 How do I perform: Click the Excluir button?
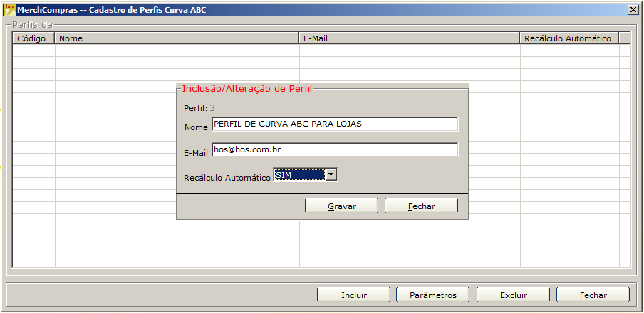point(513,295)
